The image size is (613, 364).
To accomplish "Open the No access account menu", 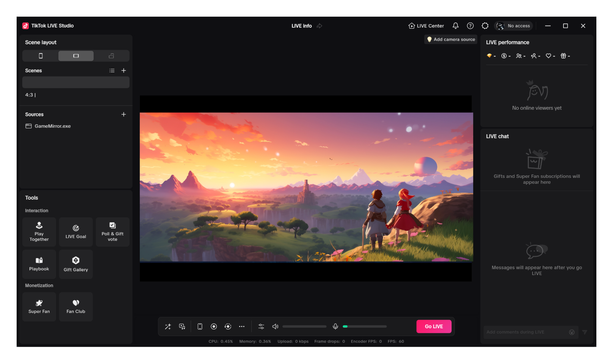I will 514,26.
